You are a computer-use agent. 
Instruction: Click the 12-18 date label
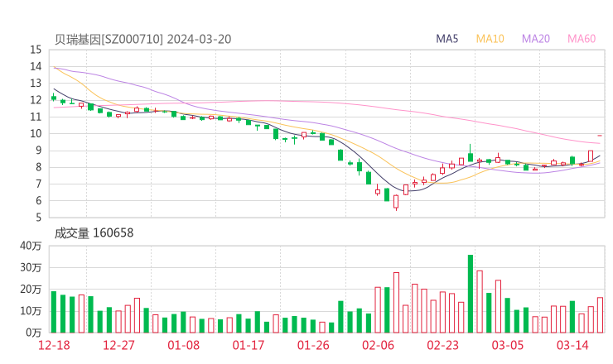click(54, 345)
